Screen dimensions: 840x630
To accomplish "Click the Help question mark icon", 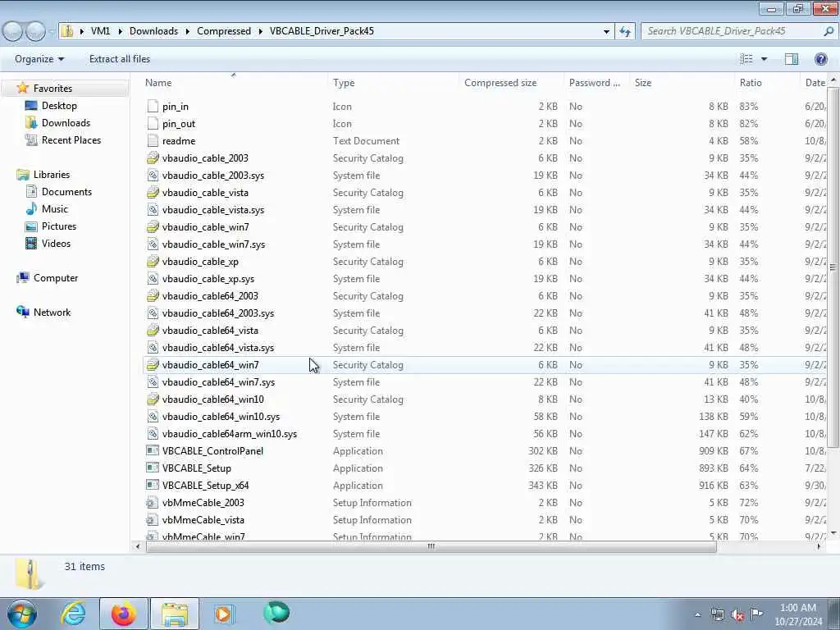I will tap(820, 59).
